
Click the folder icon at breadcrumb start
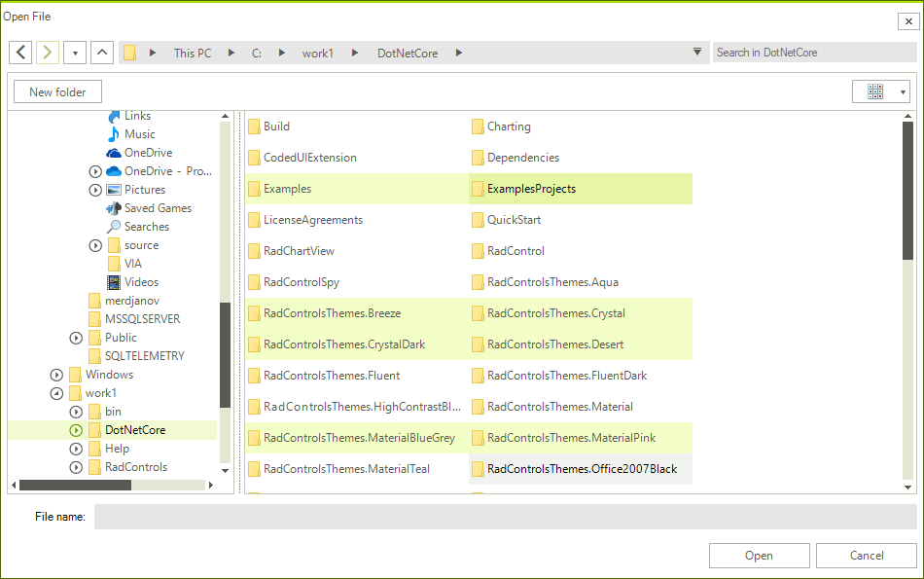click(130, 53)
